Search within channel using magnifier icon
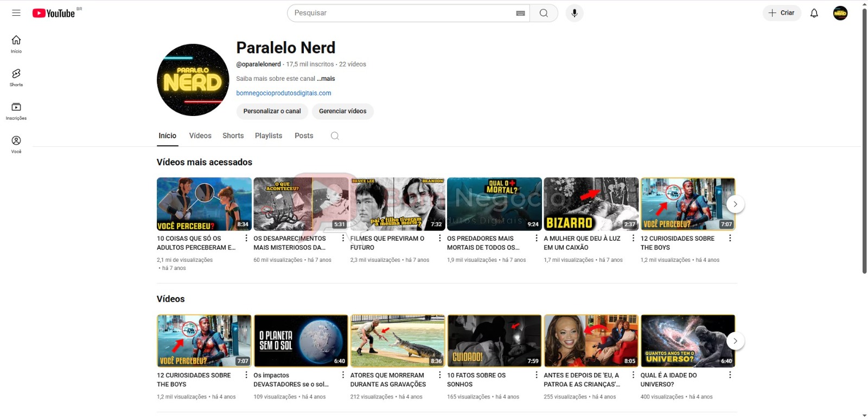868x419 pixels. pos(335,136)
